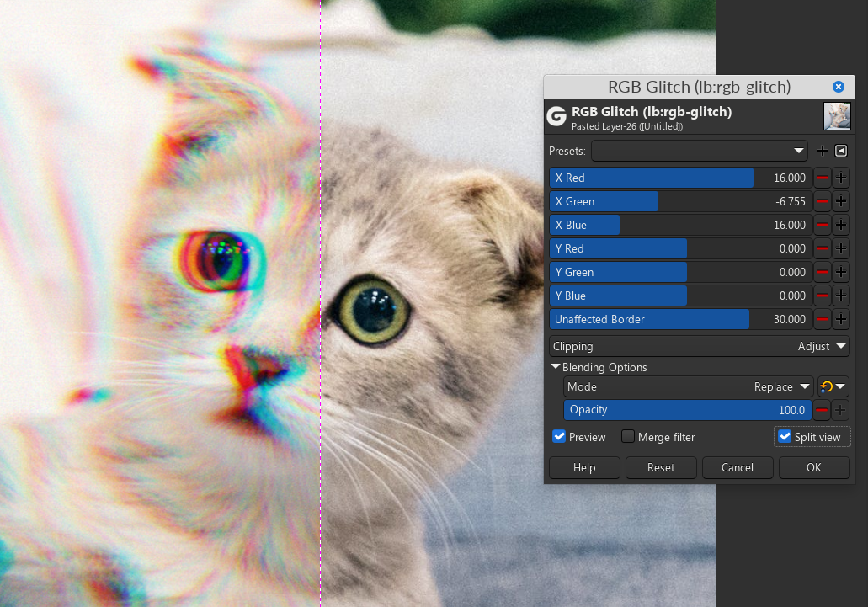Decrease the X Red value
This screenshot has height=607, width=868.
tap(822, 178)
